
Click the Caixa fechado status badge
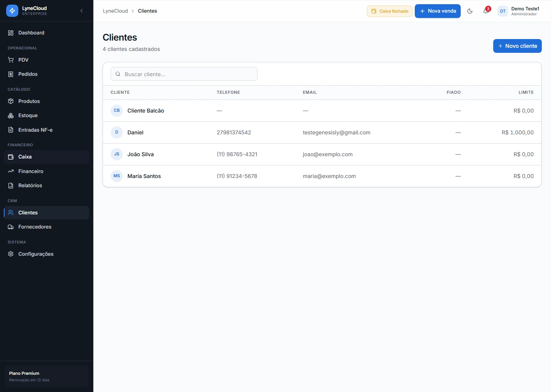click(x=390, y=11)
